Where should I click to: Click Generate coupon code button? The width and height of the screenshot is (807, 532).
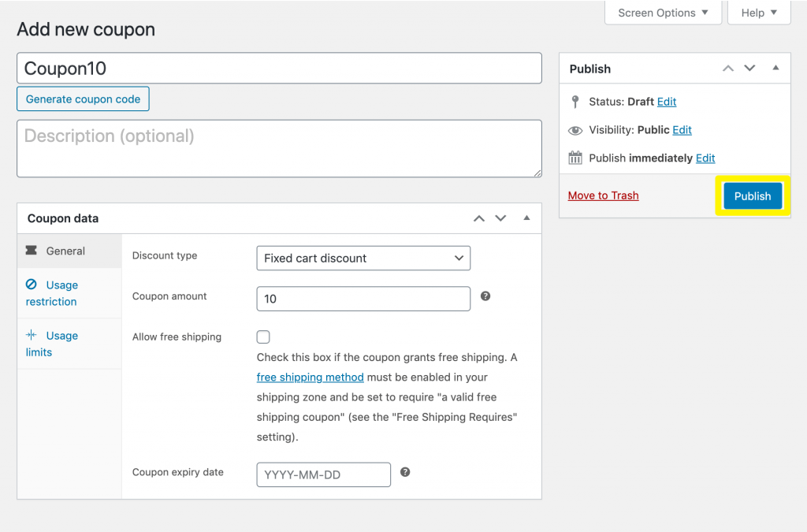pos(83,99)
